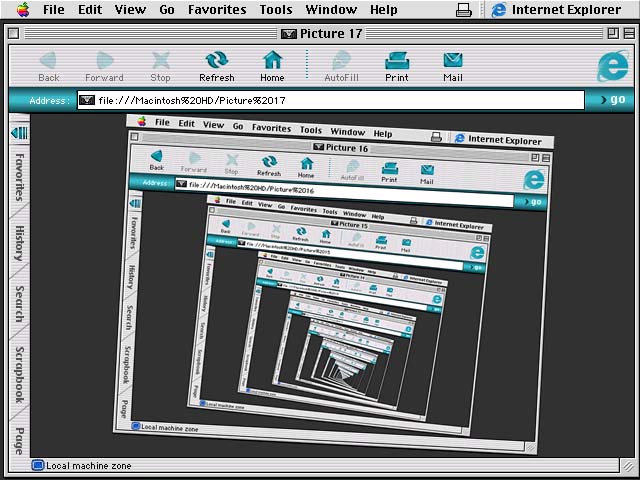Open the Tools menu
This screenshot has width=640, height=480.
pyautogui.click(x=276, y=9)
